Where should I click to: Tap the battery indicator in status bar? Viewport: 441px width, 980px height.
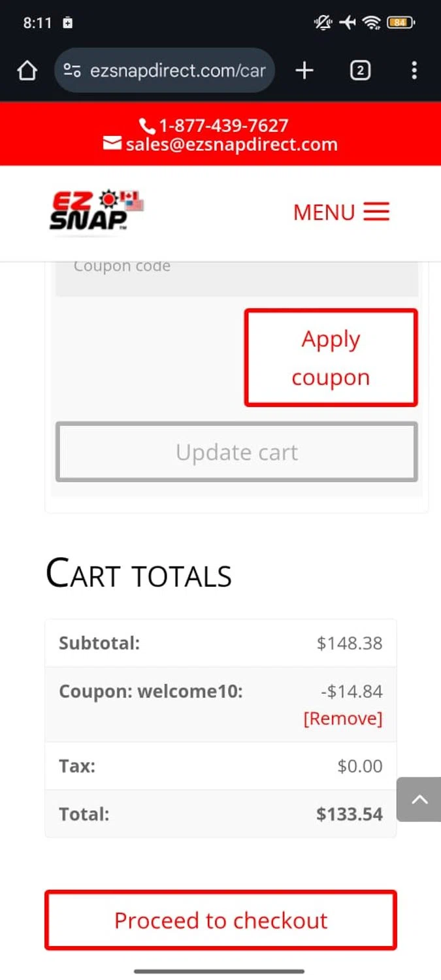[399, 23]
